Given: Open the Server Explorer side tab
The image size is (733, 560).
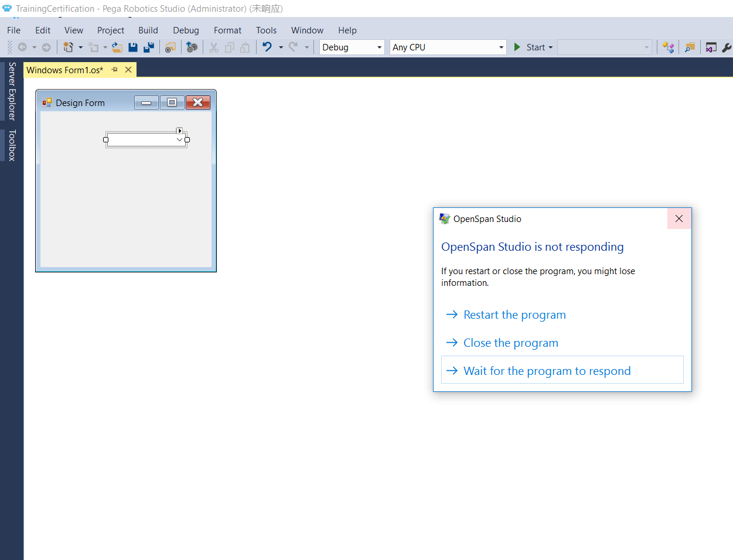Looking at the screenshot, I should 12,91.
